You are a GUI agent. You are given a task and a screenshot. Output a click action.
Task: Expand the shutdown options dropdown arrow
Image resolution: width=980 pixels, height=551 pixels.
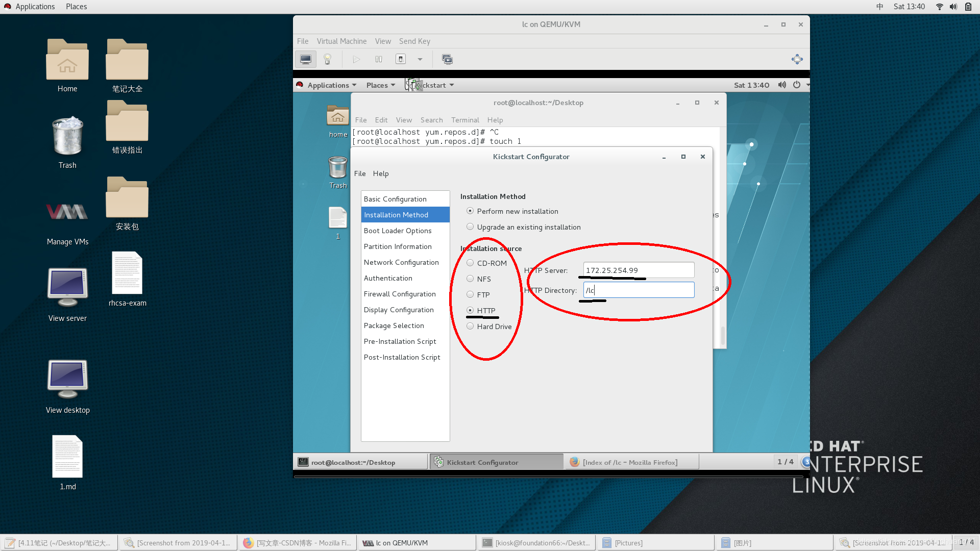[x=420, y=59]
